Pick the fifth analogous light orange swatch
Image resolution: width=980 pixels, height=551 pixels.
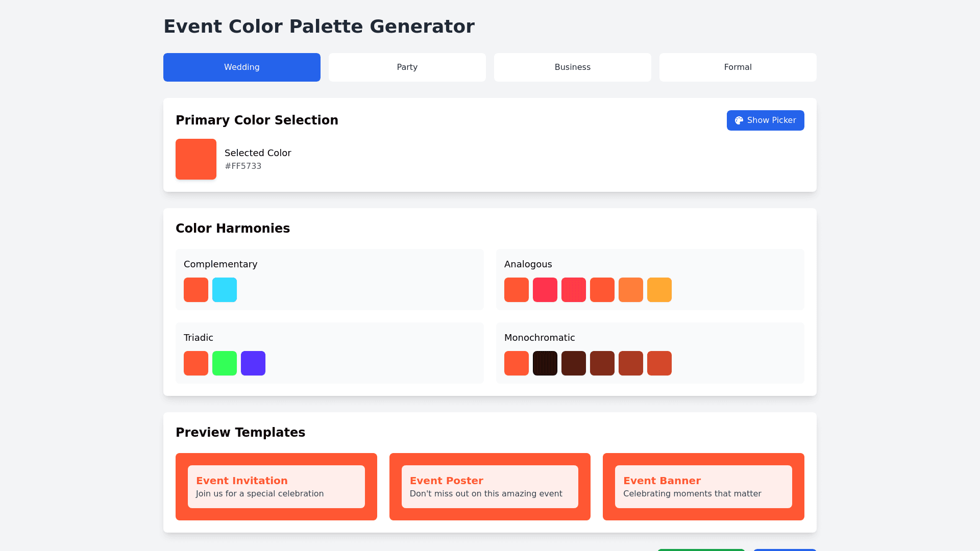point(631,290)
